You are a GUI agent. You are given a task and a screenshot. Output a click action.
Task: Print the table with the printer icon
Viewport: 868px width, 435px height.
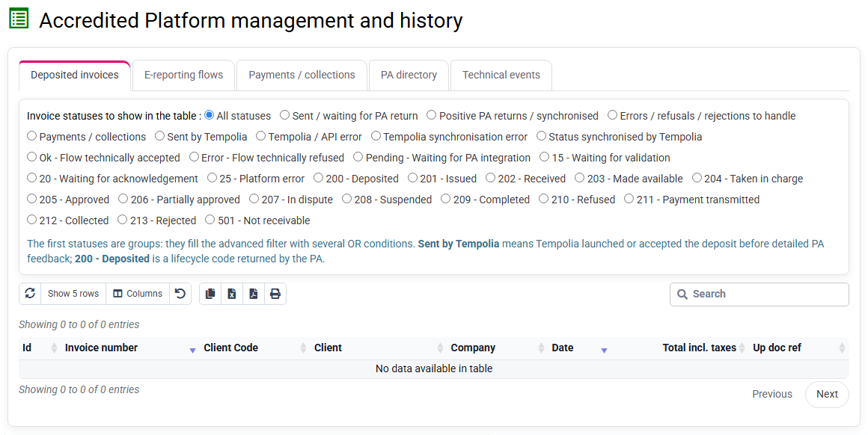(275, 294)
